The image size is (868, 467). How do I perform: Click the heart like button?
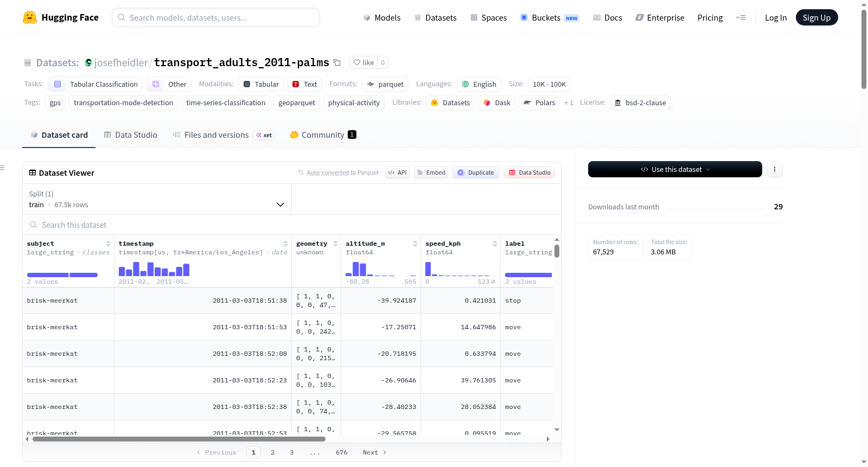pos(363,62)
